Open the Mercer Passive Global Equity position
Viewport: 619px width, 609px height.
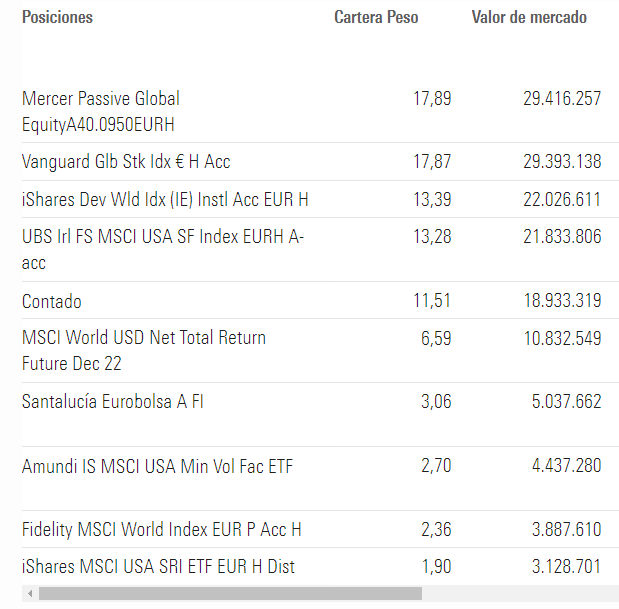101,112
